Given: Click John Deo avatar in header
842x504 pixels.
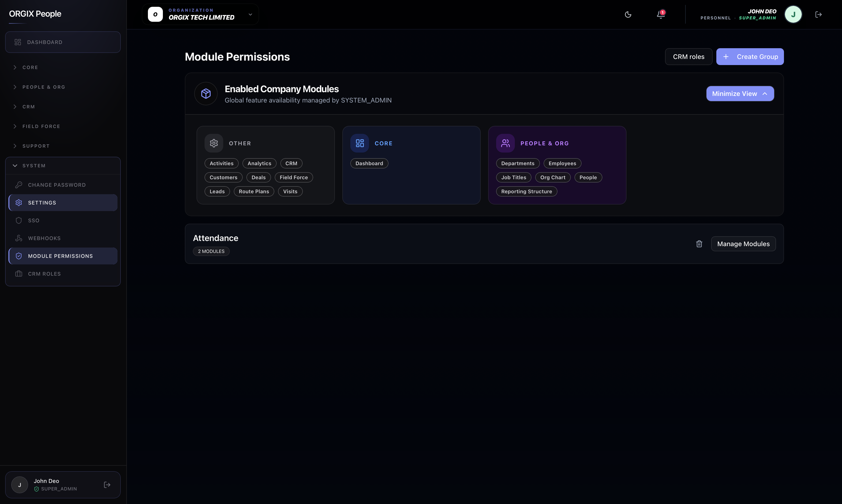Looking at the screenshot, I should click(793, 15).
